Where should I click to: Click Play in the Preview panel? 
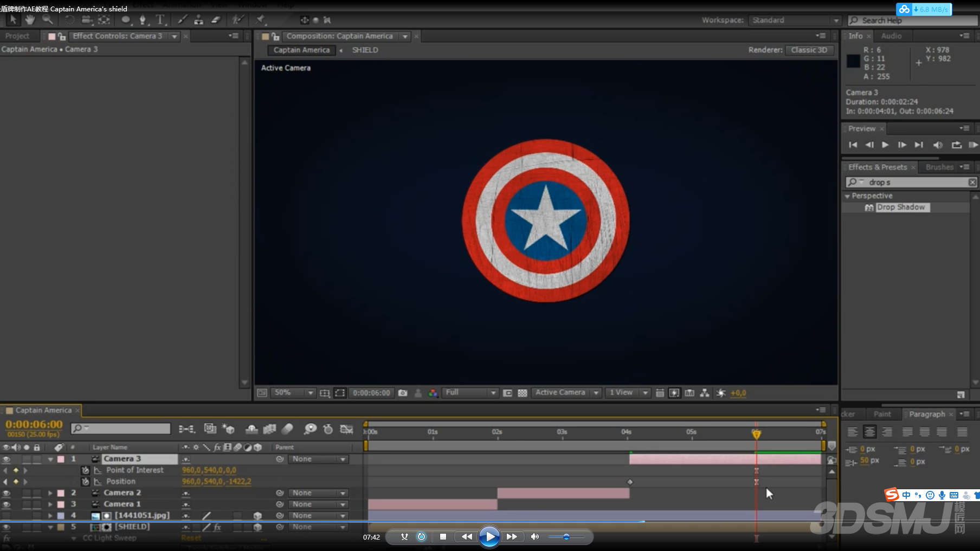tap(885, 145)
